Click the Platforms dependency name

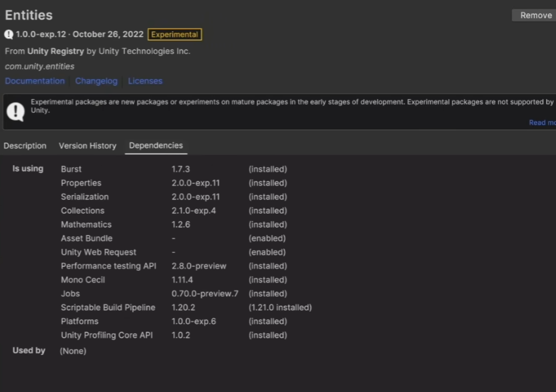tap(80, 321)
